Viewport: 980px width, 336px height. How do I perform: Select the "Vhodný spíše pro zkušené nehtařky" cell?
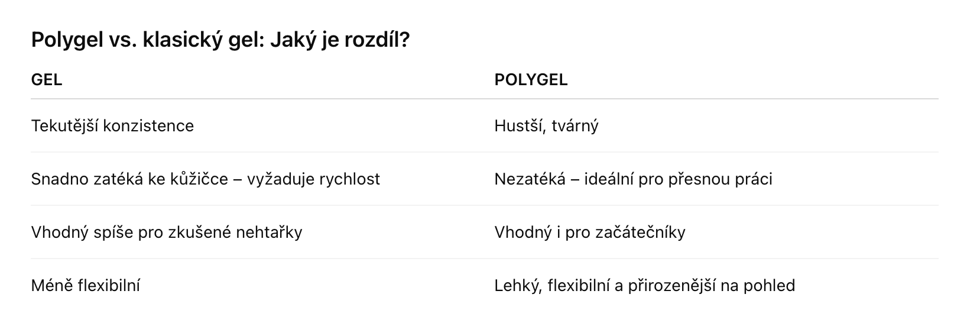tap(166, 232)
